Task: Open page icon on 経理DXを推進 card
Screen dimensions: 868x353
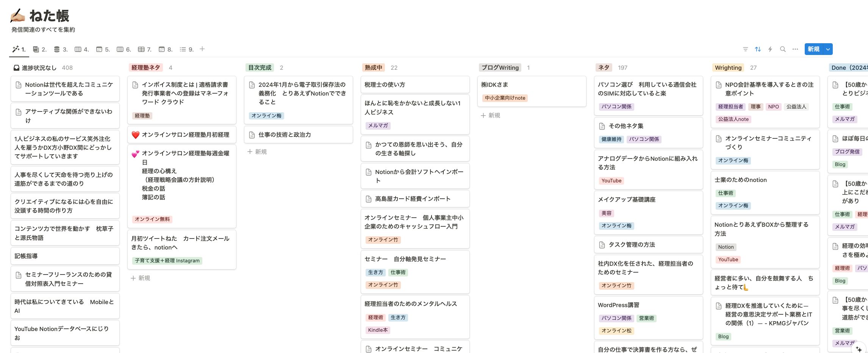Action: (x=719, y=306)
